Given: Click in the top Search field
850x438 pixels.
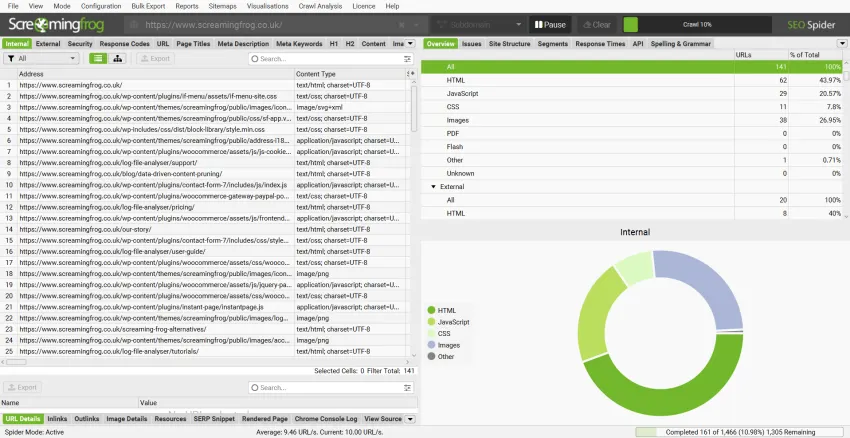Looking at the screenshot, I should (325, 59).
